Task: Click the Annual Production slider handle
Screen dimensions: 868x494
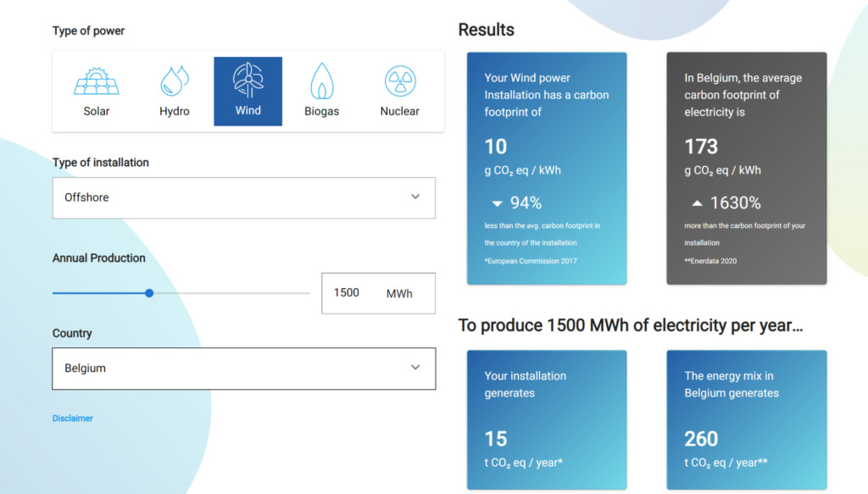Action: coord(149,293)
